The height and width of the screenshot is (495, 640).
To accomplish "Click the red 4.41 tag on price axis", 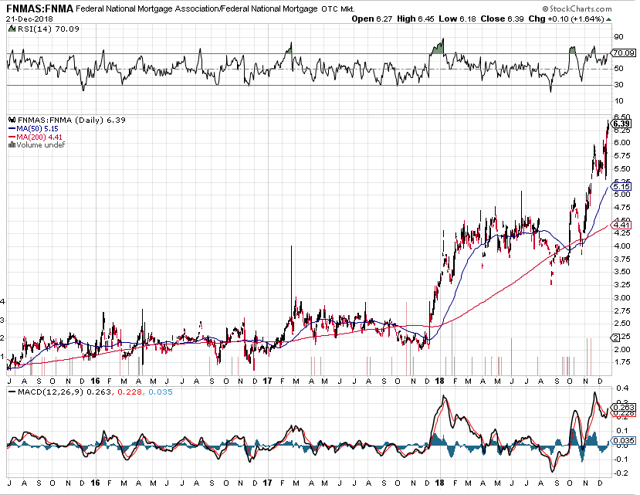I will [621, 225].
